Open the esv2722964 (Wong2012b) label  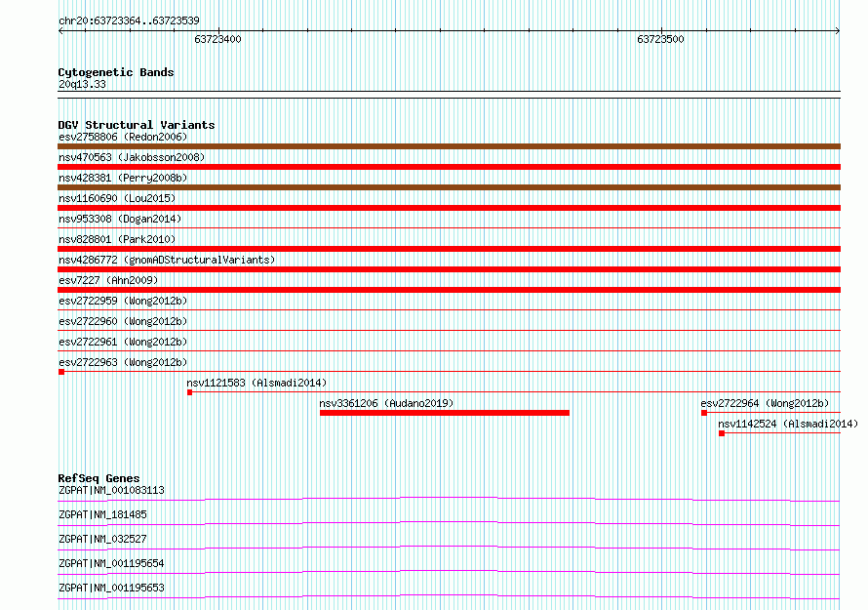(765, 403)
